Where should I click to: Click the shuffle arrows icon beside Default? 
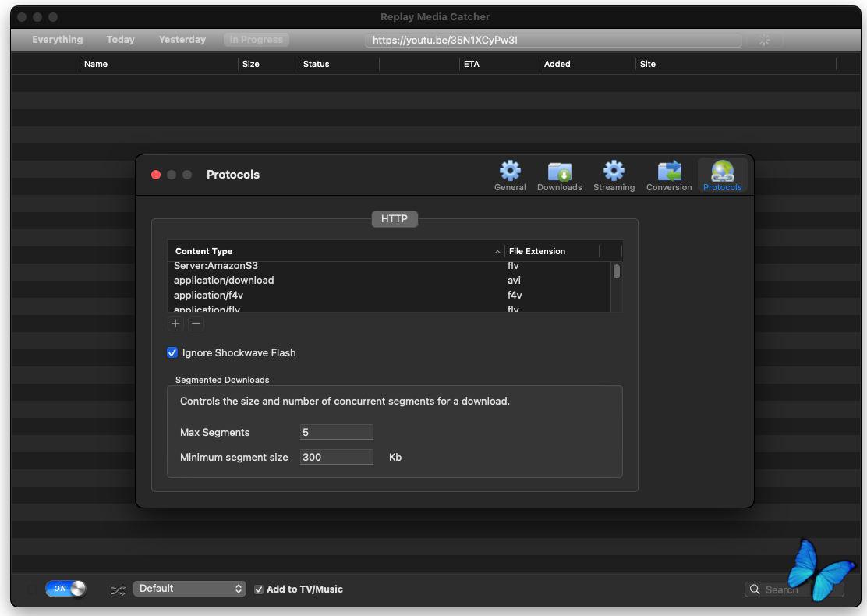tap(118, 589)
